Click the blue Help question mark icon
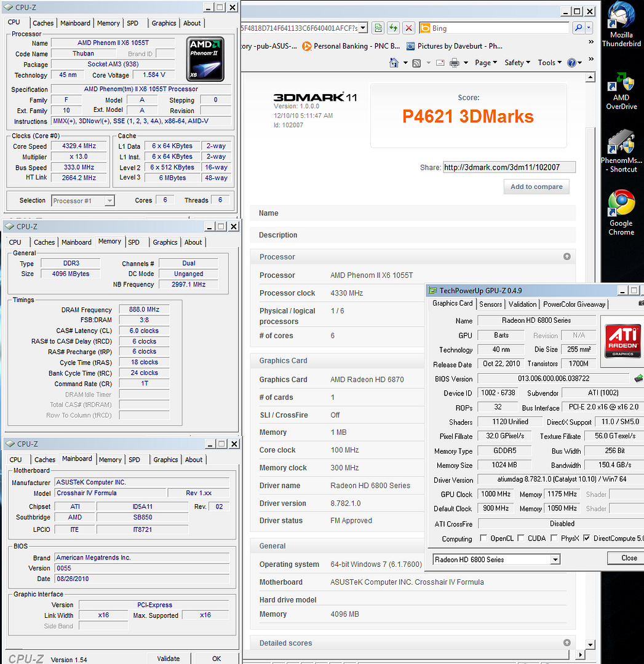The height and width of the screenshot is (664, 644). click(x=571, y=63)
